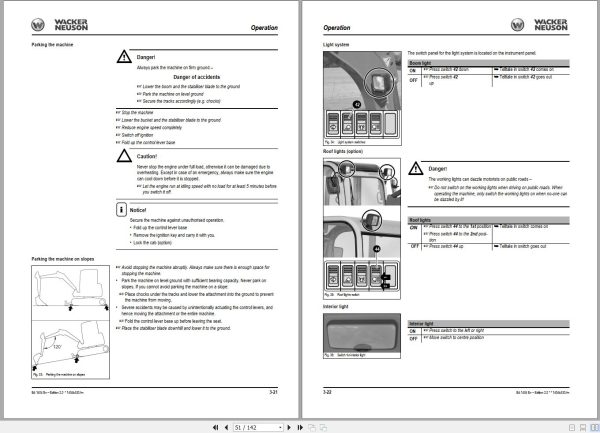Screen dimensions: 600x433
Task: Click the roof lights photo with switch 44
Action: pyautogui.click(x=362, y=228)
